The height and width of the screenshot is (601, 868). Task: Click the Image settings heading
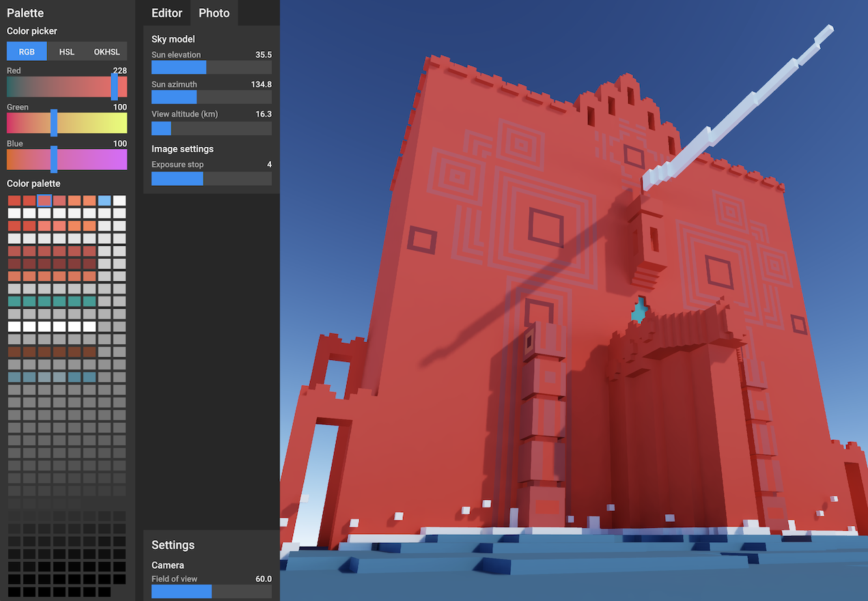pos(182,149)
